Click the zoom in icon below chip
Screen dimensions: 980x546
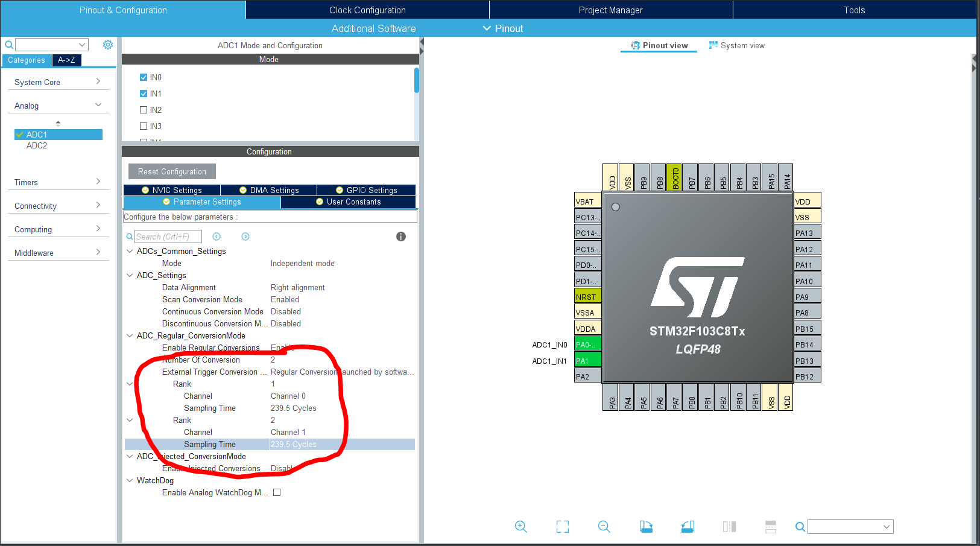[521, 527]
